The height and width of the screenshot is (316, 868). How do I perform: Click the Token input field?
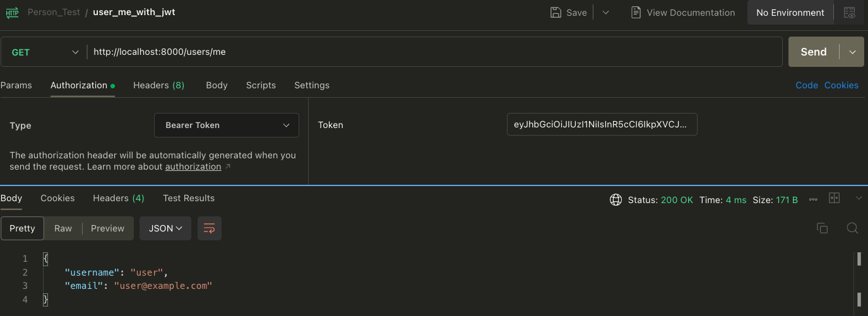pyautogui.click(x=602, y=125)
